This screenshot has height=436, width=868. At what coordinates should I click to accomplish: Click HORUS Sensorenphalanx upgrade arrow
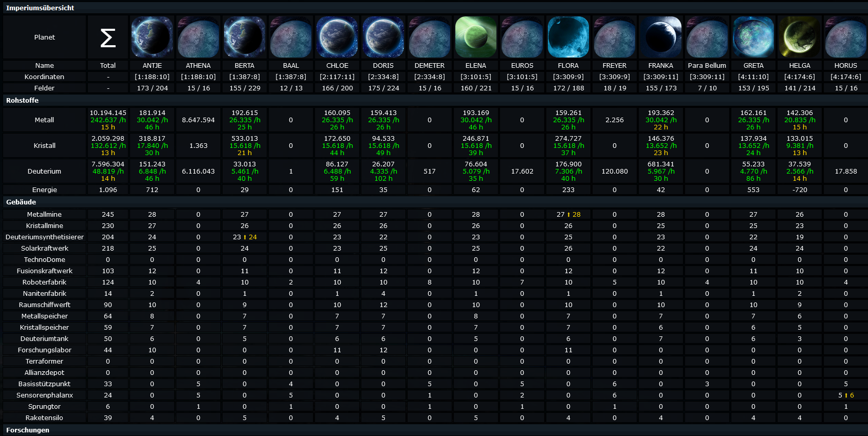846,395
